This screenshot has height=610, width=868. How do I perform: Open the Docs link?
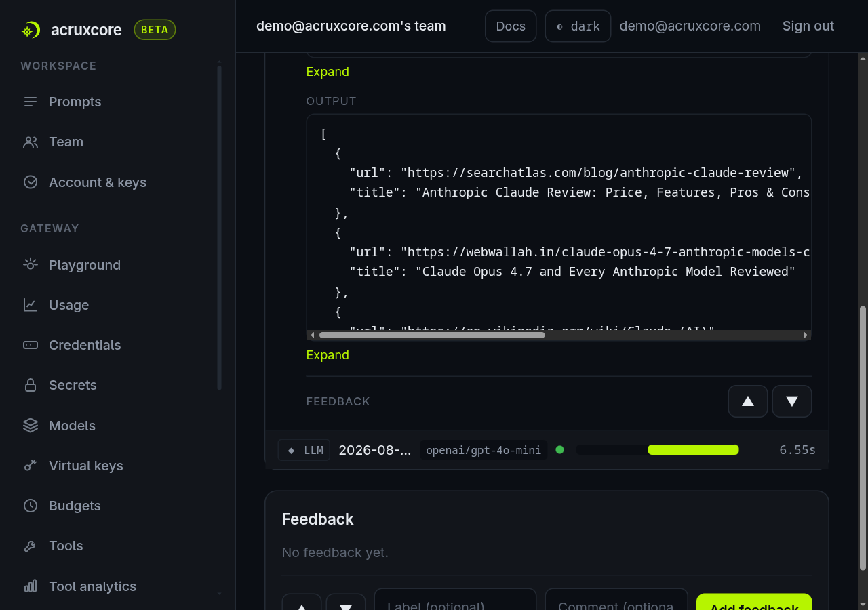coord(511,26)
